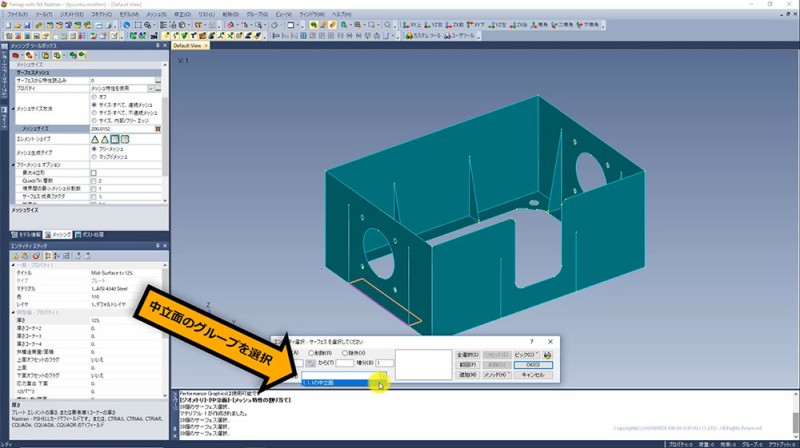Collapse the フリーメッシュ オプション section
Image resolution: width=800 pixels, height=448 pixels.
[13, 165]
